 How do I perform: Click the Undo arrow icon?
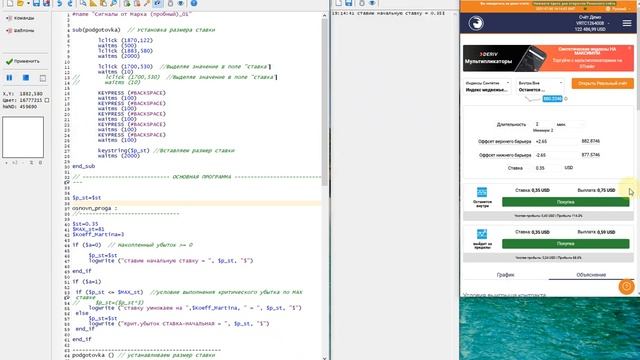(x=60, y=3)
